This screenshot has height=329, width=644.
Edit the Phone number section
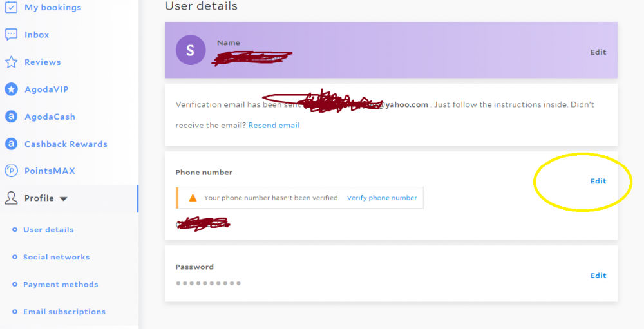pos(598,181)
